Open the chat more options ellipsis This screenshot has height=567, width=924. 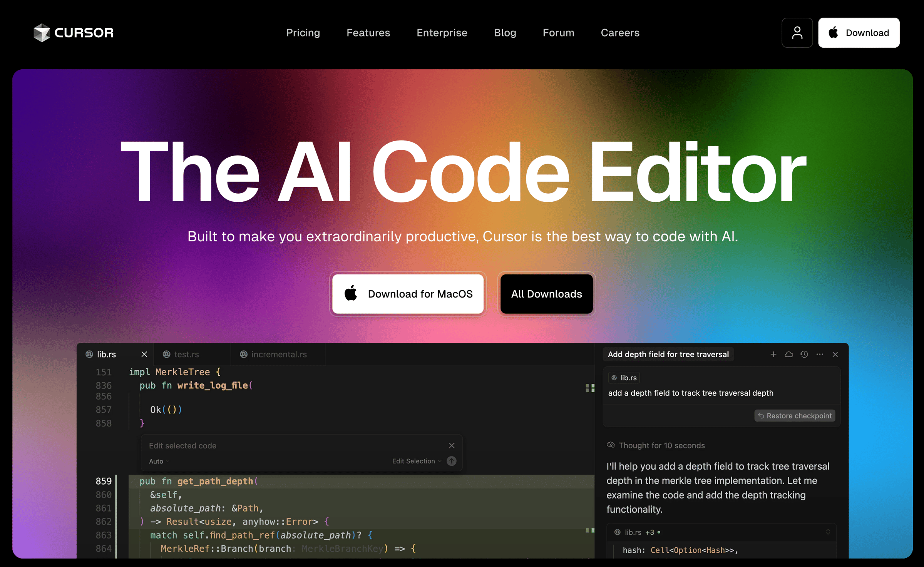pos(820,354)
